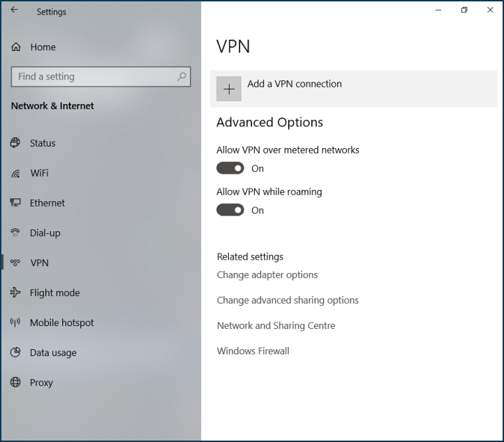Open Change adapter options link
The image size is (504, 442).
267,275
